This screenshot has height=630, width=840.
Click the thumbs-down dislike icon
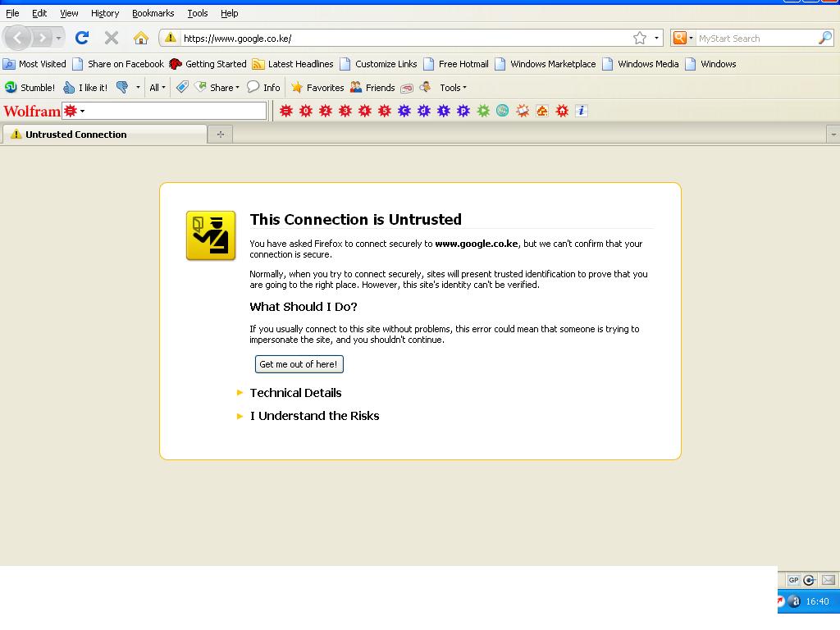point(122,87)
